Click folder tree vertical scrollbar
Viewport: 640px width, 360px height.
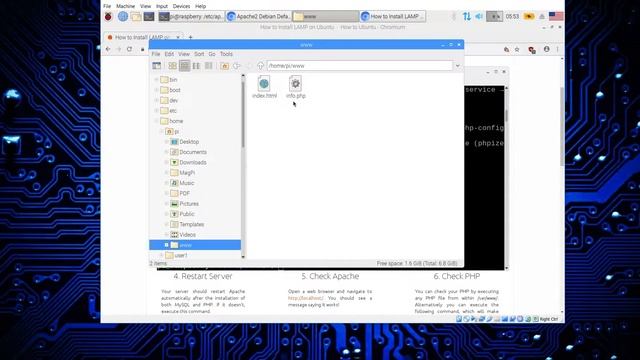coord(243,166)
